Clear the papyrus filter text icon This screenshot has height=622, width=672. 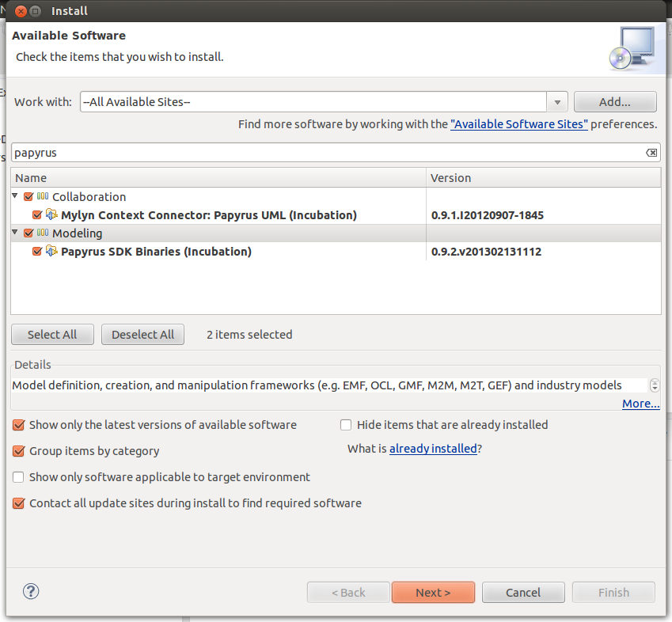click(651, 153)
